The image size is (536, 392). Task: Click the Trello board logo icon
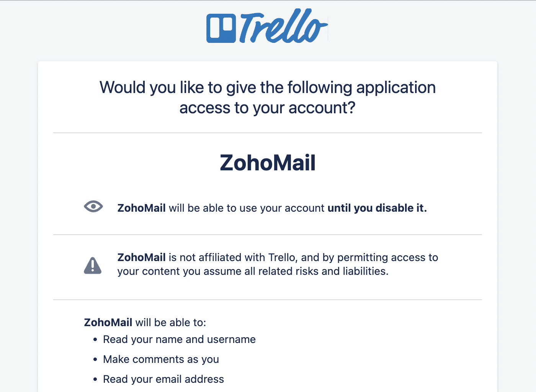point(221,28)
